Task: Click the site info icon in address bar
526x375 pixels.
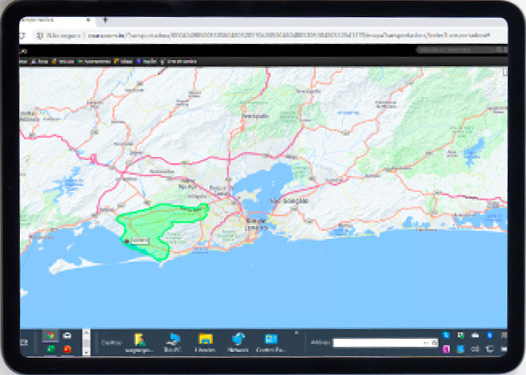Action: pyautogui.click(x=40, y=35)
